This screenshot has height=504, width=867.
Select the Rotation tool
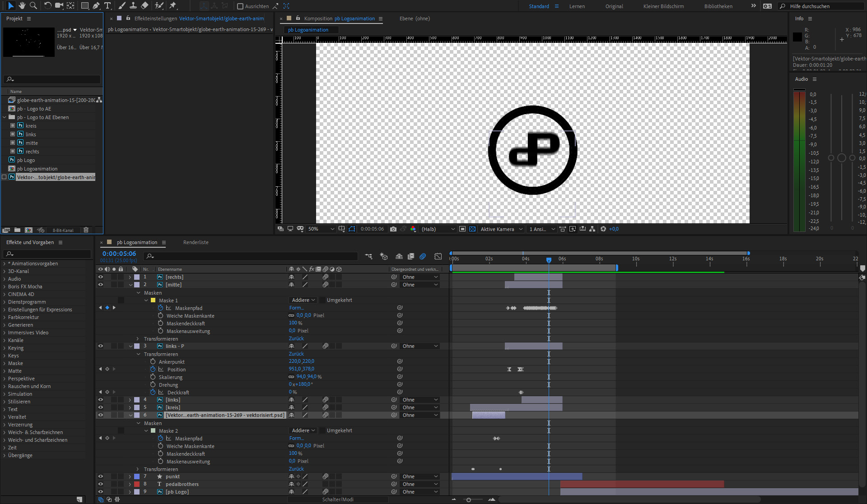point(47,6)
